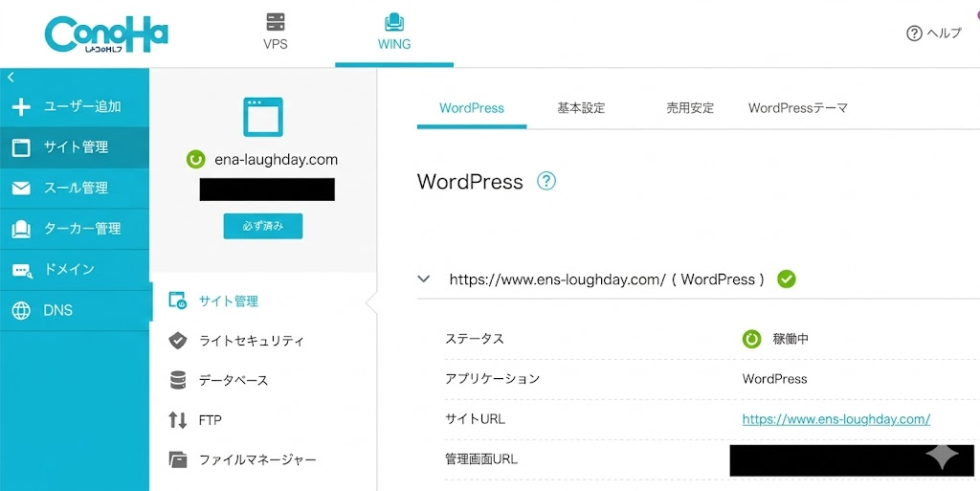Image resolution: width=980 pixels, height=491 pixels.
Task: Open ターカー管理 in the sidebar
Action: click(75, 229)
